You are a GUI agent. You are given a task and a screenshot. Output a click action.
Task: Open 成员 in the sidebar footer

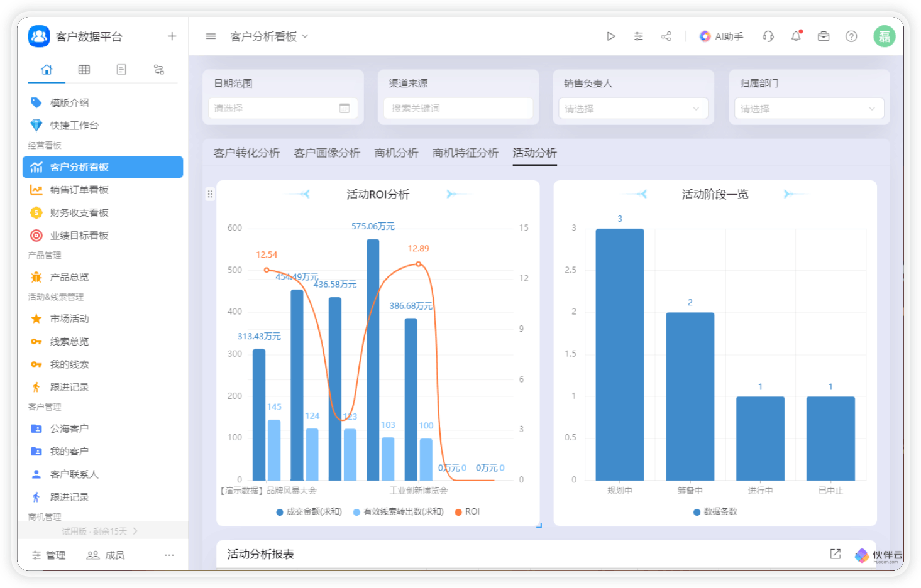(106, 555)
